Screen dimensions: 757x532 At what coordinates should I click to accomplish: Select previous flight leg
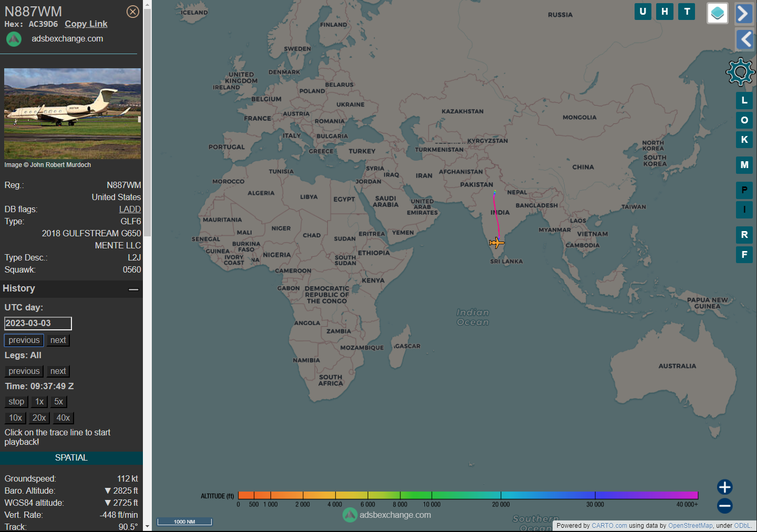[x=24, y=371]
